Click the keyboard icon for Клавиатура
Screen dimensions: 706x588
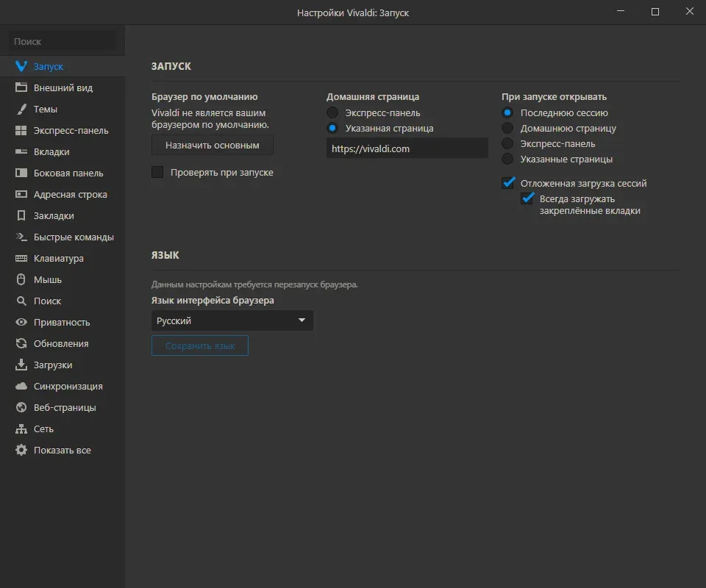pos(21,258)
